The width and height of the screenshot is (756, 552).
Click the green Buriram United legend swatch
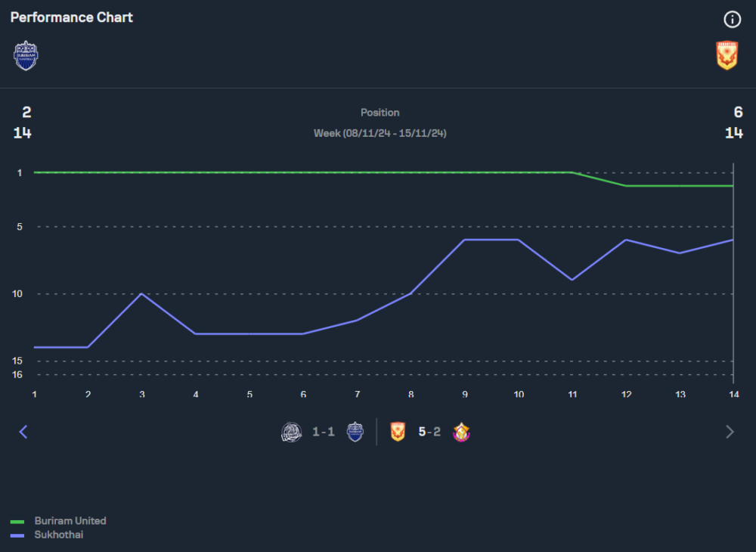click(x=17, y=522)
